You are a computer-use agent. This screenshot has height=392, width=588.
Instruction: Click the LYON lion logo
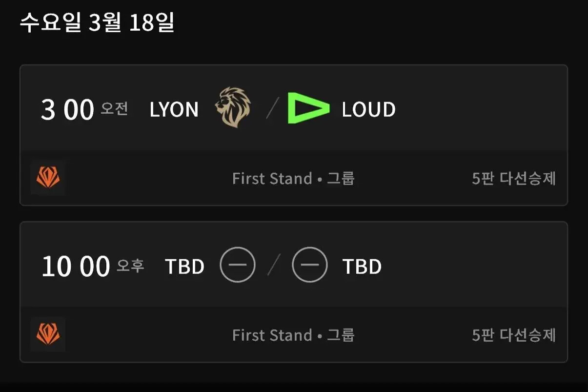(233, 108)
